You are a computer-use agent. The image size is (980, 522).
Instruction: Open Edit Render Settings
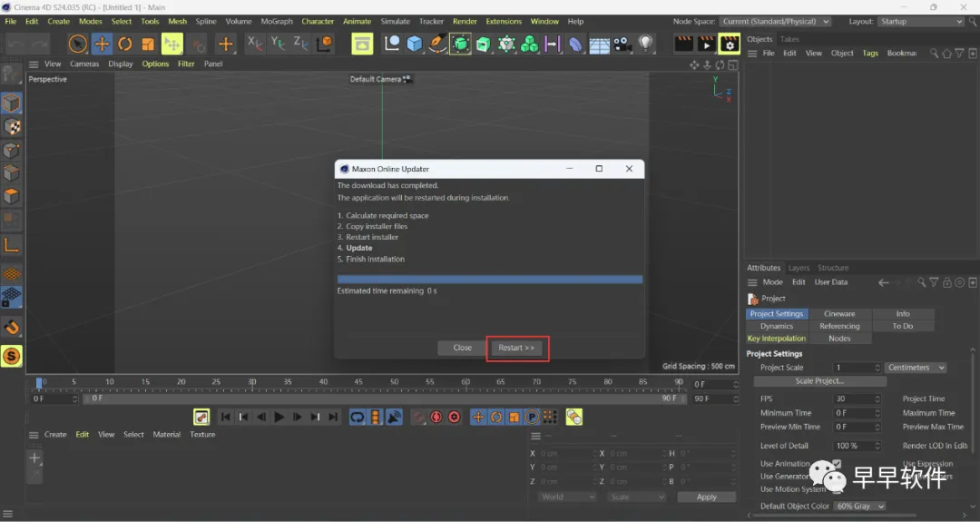coord(730,44)
